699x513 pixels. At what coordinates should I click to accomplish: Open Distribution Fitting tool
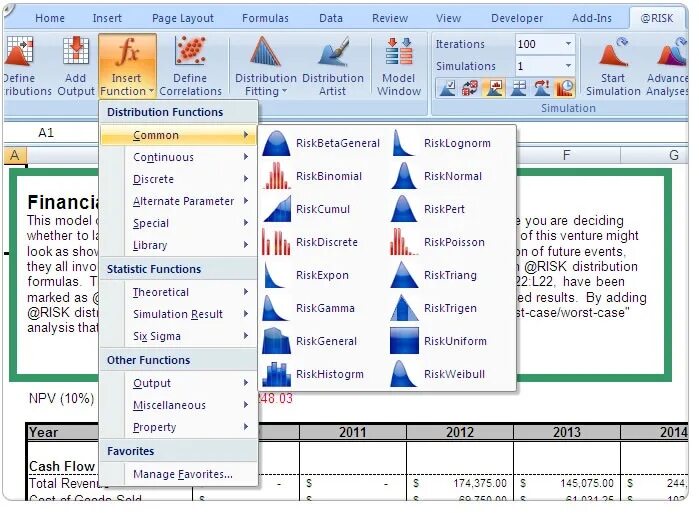266,66
